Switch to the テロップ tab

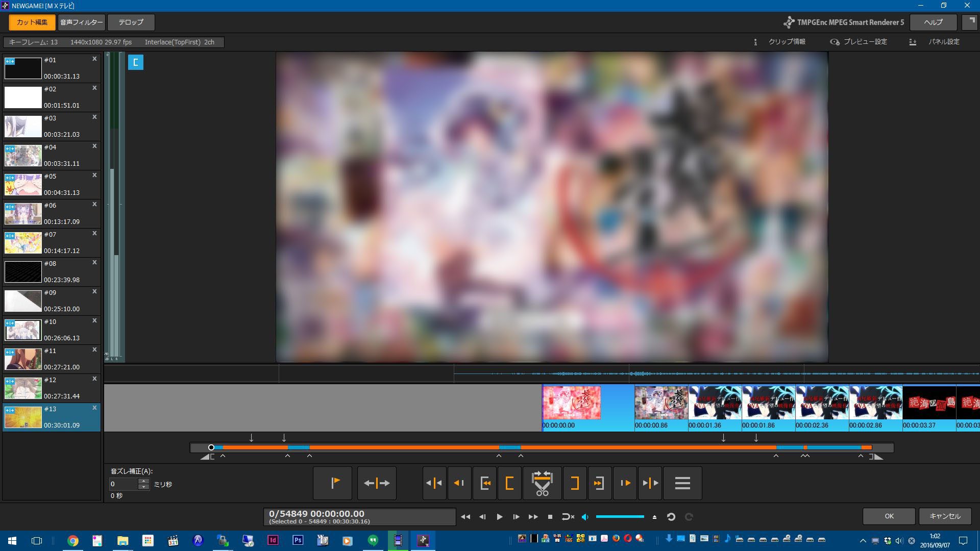click(131, 22)
